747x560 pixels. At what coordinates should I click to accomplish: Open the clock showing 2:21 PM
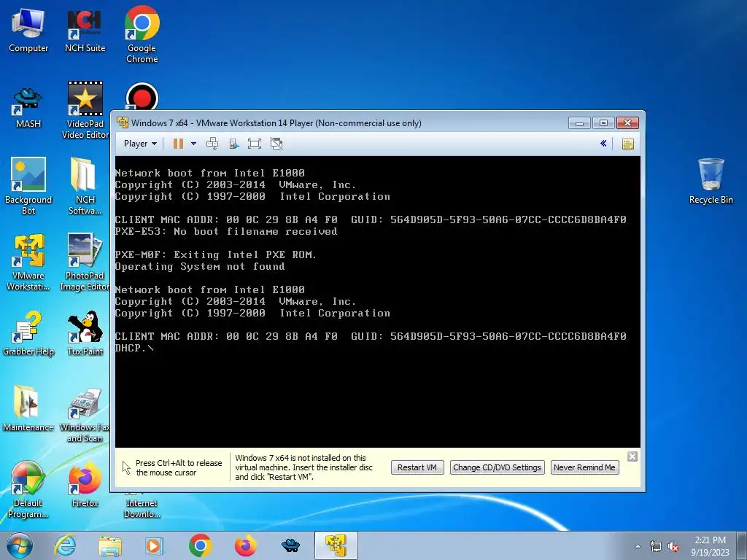(710, 546)
